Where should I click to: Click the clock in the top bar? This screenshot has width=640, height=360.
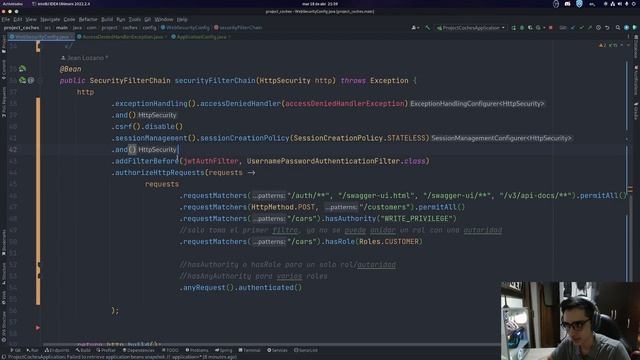tap(320, 4)
